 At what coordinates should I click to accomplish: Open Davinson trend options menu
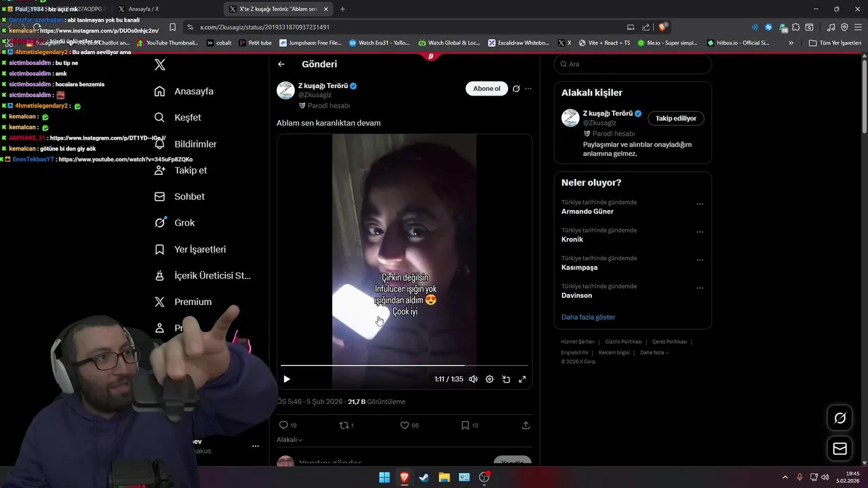click(700, 288)
